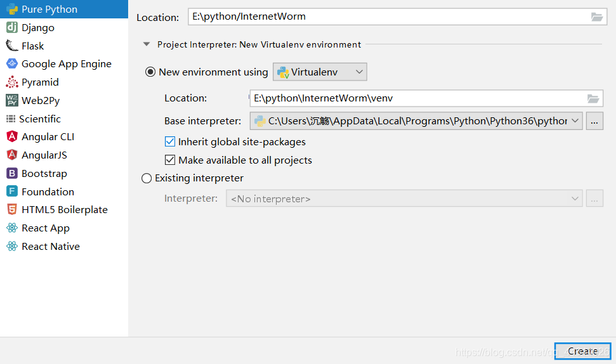The width and height of the screenshot is (616, 364).
Task: Click the Create button
Action: pyautogui.click(x=582, y=351)
